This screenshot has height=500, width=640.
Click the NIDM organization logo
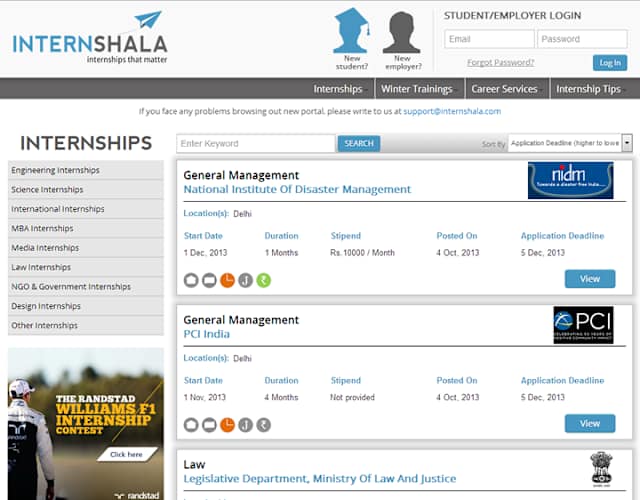[x=570, y=181]
